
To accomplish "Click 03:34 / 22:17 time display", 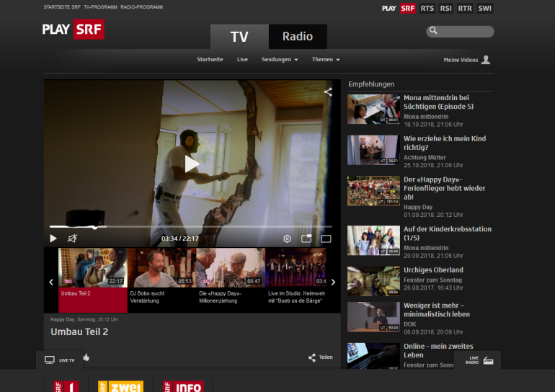I will pyautogui.click(x=179, y=239).
